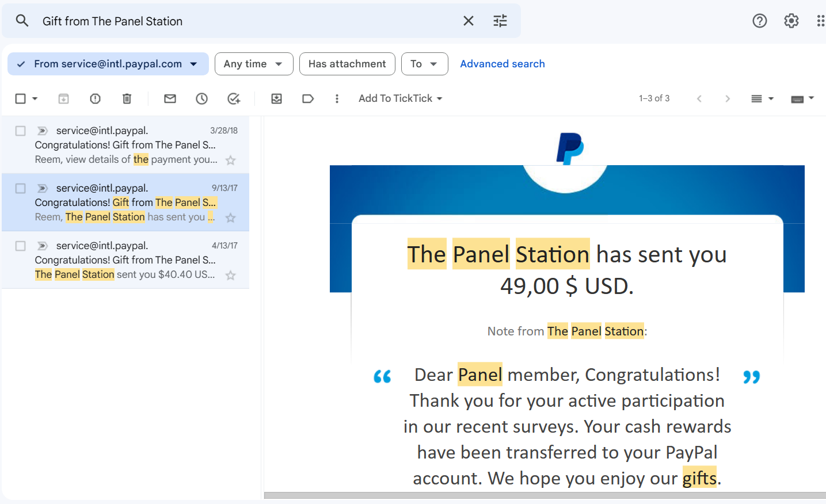Clear the search query with X
Viewport: 826px width, 504px height.
pos(469,21)
